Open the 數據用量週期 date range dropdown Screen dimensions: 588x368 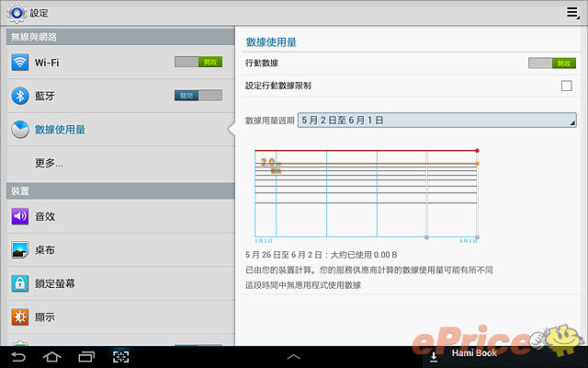[436, 121]
